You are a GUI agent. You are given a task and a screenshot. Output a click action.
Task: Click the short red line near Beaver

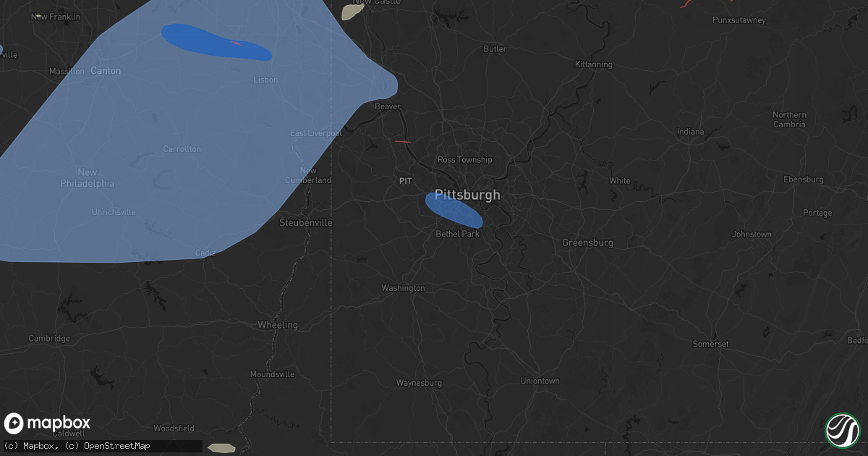point(403,142)
